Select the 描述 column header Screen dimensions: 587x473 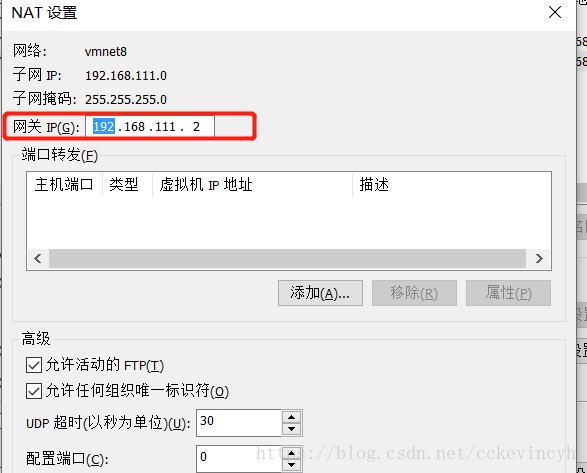click(451, 185)
